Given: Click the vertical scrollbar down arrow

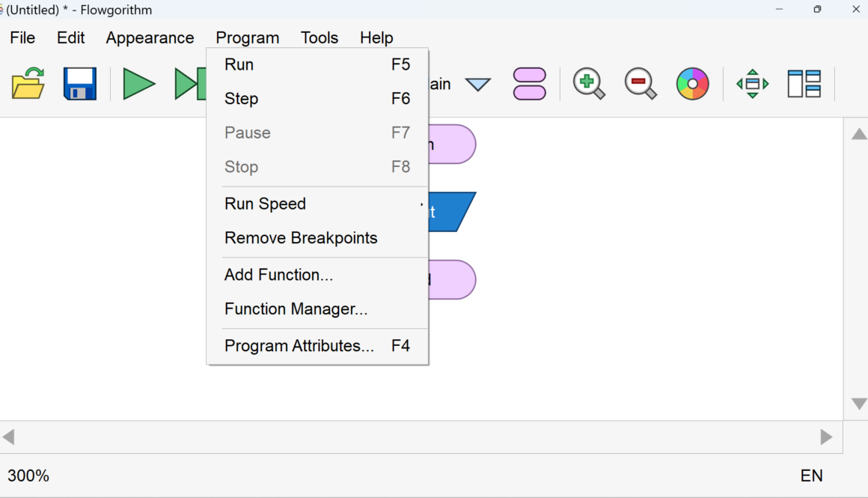Looking at the screenshot, I should click(x=859, y=404).
